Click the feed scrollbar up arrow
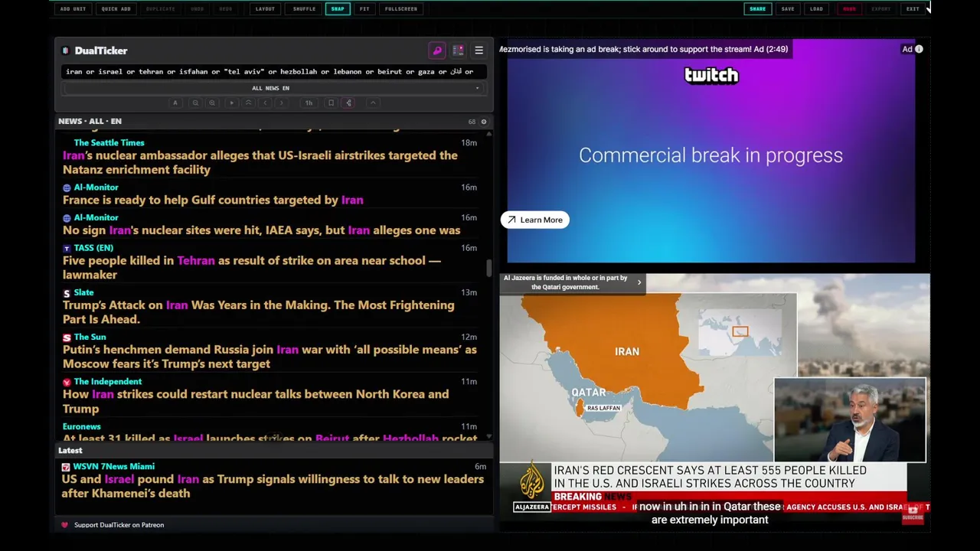The height and width of the screenshot is (551, 980). (x=488, y=133)
